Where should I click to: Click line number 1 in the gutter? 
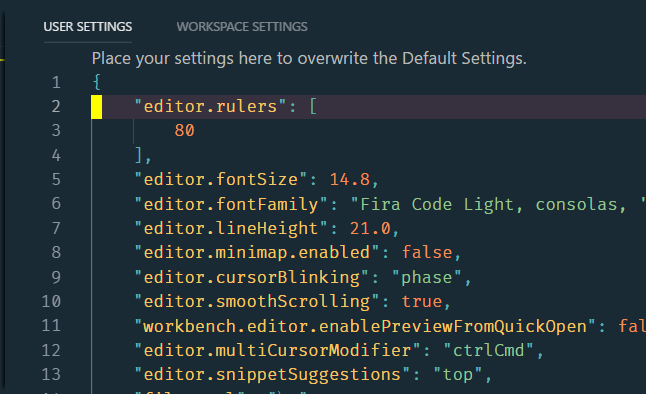click(56, 83)
